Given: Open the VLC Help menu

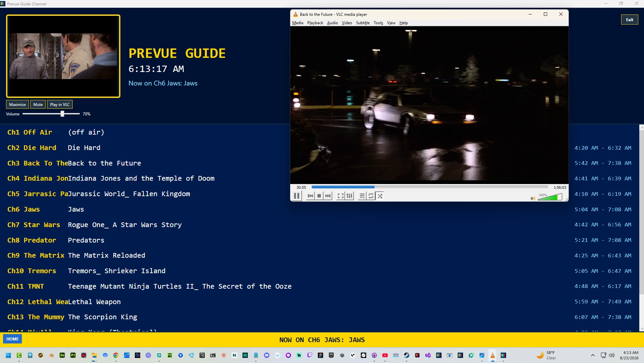Looking at the screenshot, I should [x=404, y=23].
